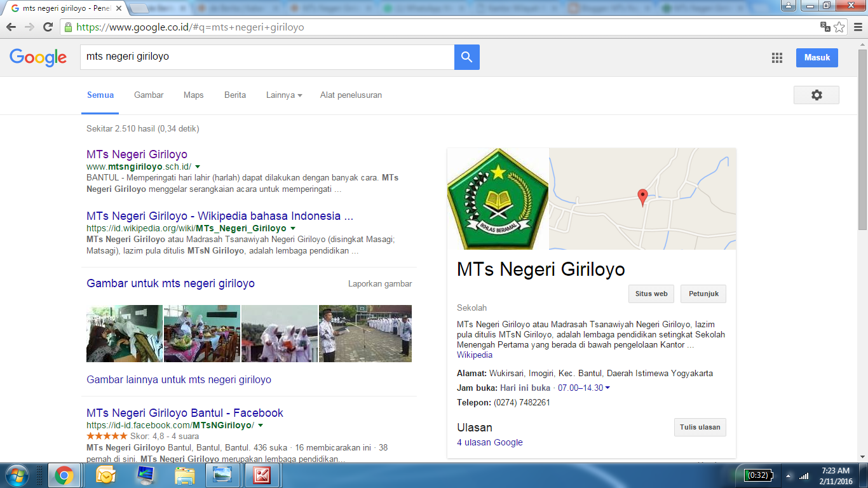Click the vertical page scrollbar
Image resolution: width=868 pixels, height=488 pixels.
[x=862, y=140]
